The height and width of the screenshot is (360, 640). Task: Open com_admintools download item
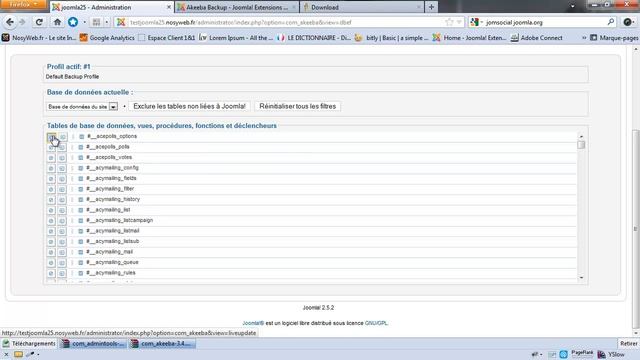click(x=93, y=344)
